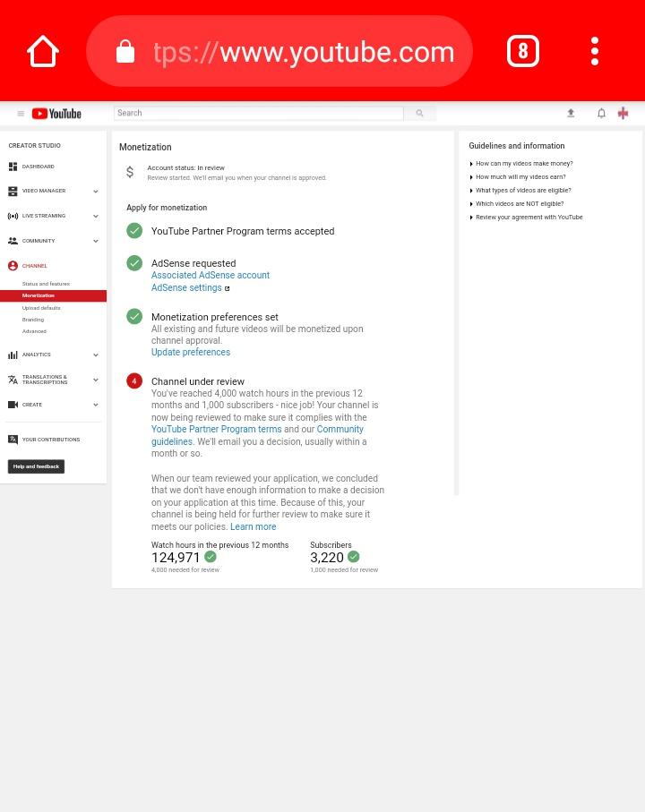Expand the Create section chevron
The image size is (645, 812).
96,405
